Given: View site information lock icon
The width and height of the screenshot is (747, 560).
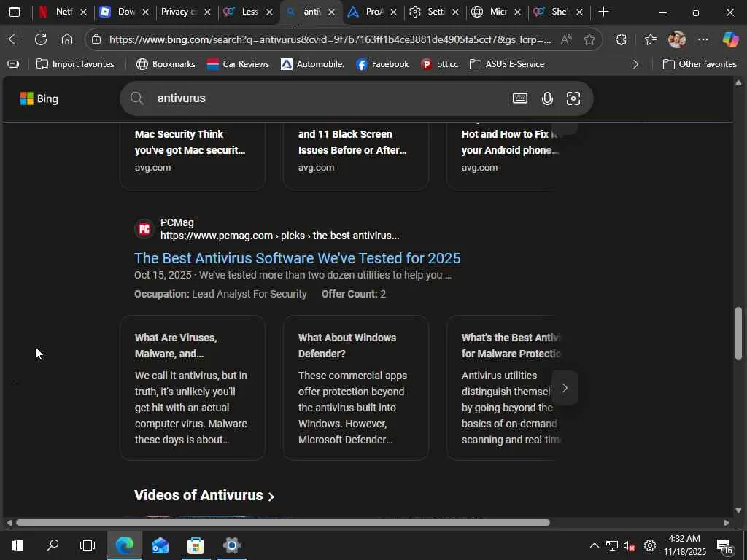Looking at the screenshot, I should tap(96, 39).
